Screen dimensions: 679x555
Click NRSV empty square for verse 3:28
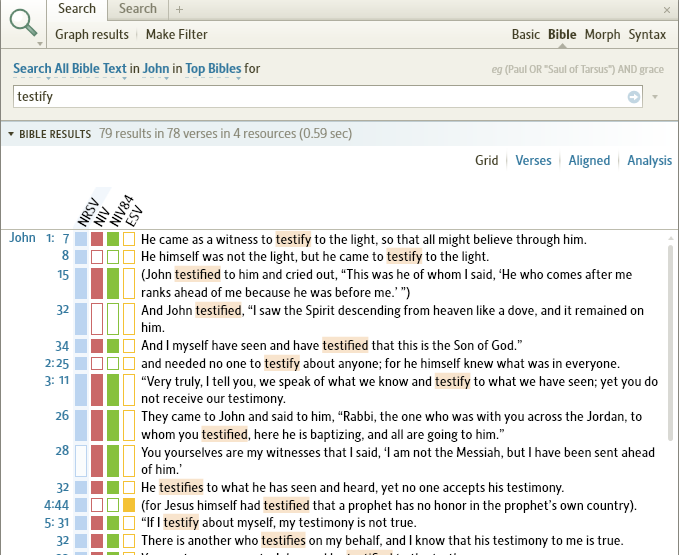click(81, 461)
